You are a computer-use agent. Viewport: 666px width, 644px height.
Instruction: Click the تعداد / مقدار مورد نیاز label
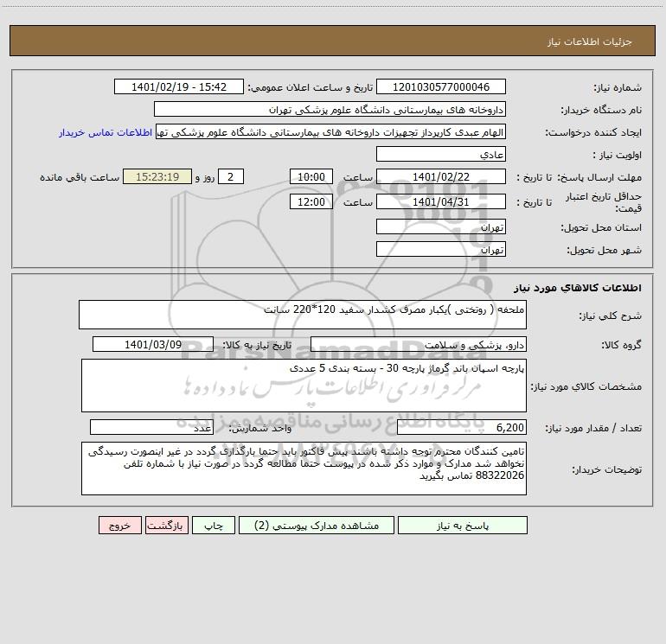point(593,429)
